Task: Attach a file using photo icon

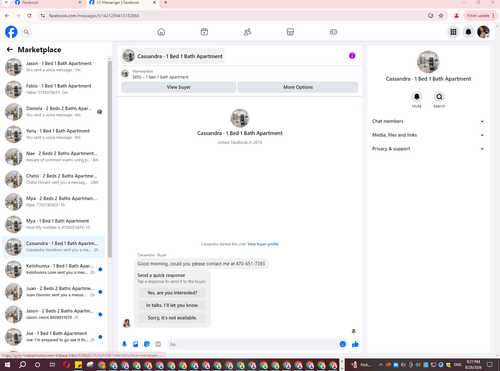Action: point(136,344)
